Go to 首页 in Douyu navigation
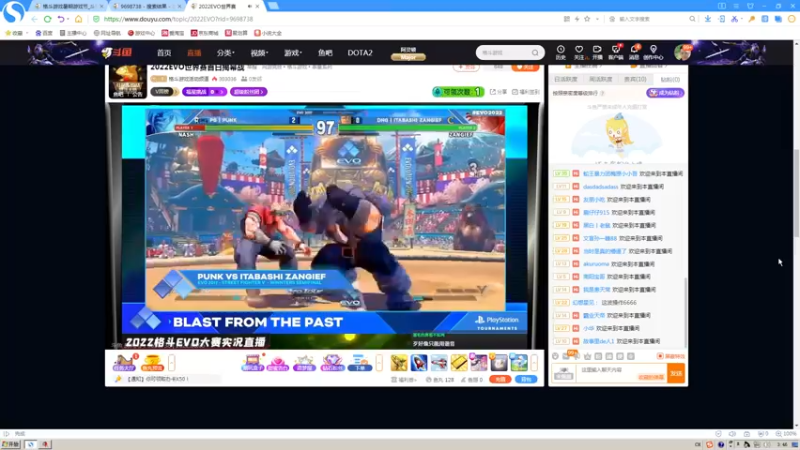 pos(164,53)
